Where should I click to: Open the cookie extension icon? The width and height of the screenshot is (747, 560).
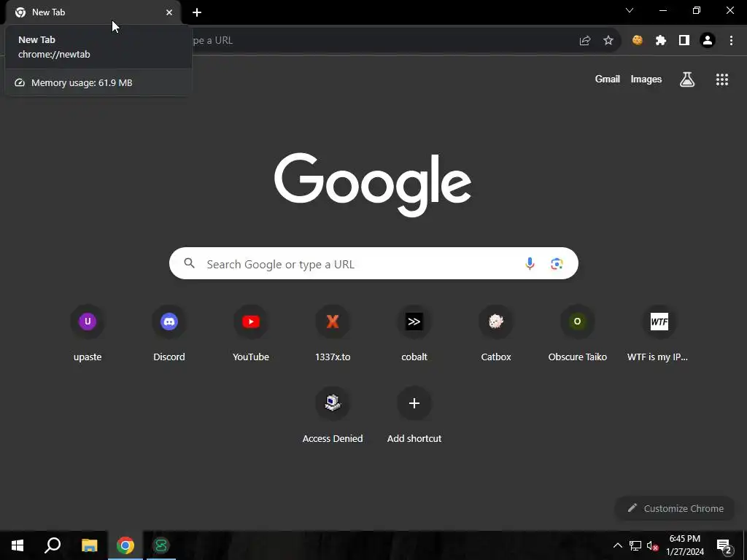[x=638, y=41]
